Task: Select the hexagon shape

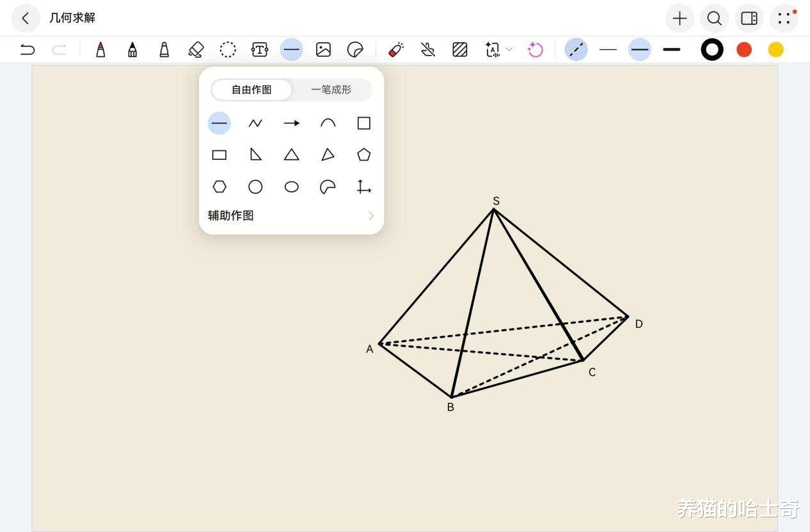Action: click(219, 187)
